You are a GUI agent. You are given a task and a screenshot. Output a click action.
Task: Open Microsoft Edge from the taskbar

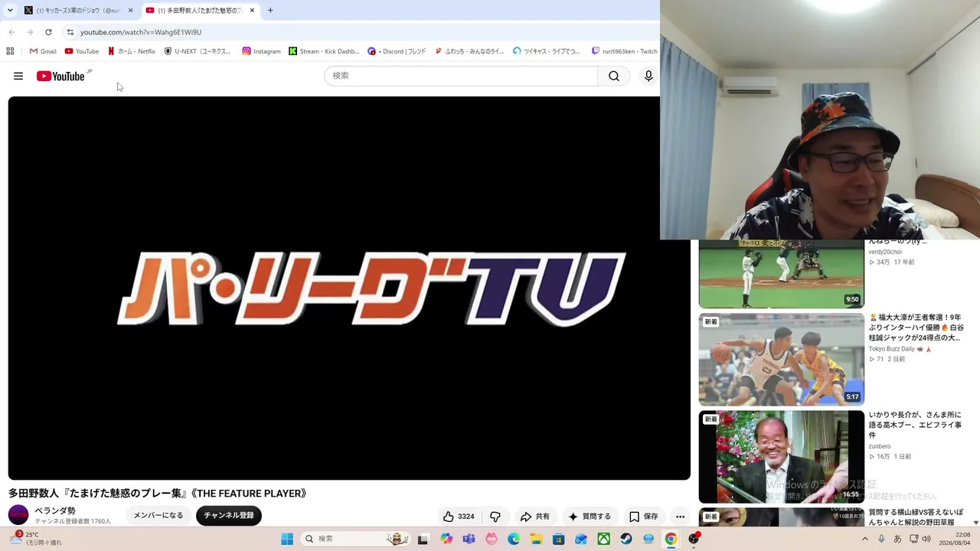514,539
